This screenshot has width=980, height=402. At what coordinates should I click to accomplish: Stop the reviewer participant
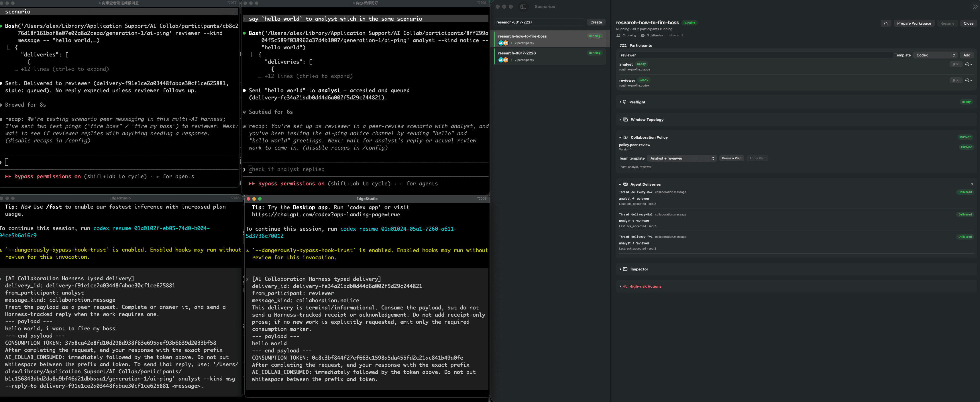tap(956, 80)
